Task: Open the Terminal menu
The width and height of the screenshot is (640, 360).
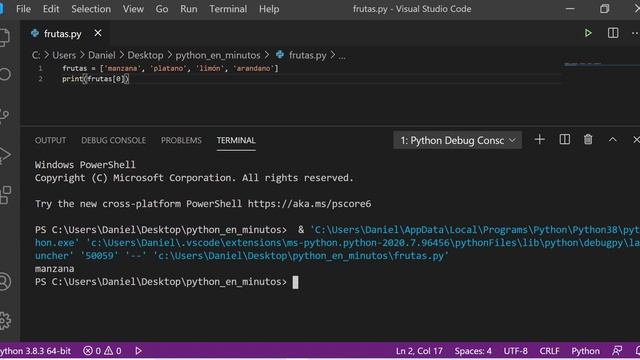Action: (228, 9)
